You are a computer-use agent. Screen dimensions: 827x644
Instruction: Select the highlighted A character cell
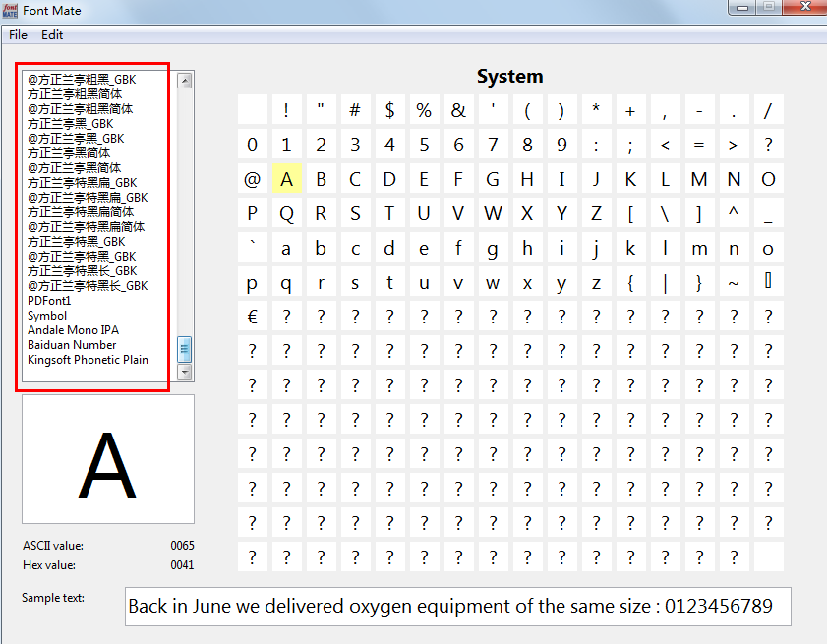(x=286, y=179)
